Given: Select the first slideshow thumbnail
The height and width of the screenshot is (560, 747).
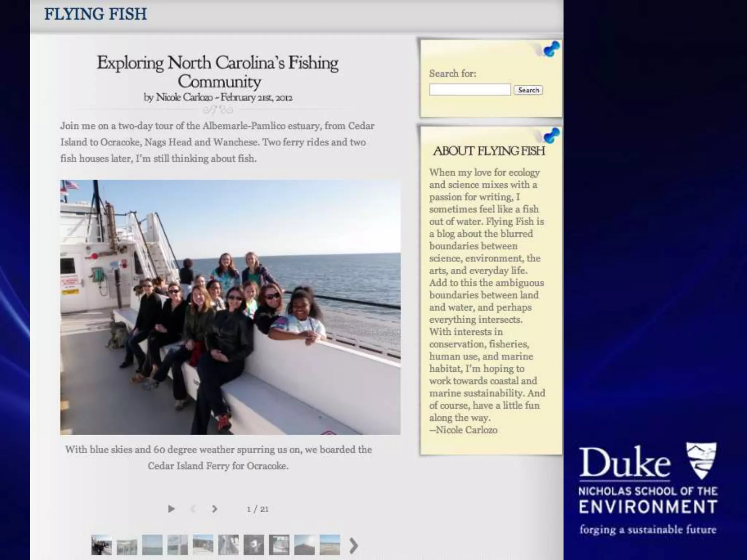Looking at the screenshot, I should click(x=101, y=545).
